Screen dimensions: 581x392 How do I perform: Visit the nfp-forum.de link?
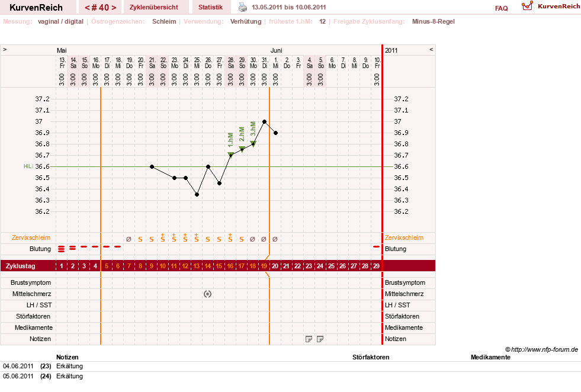tap(544, 349)
